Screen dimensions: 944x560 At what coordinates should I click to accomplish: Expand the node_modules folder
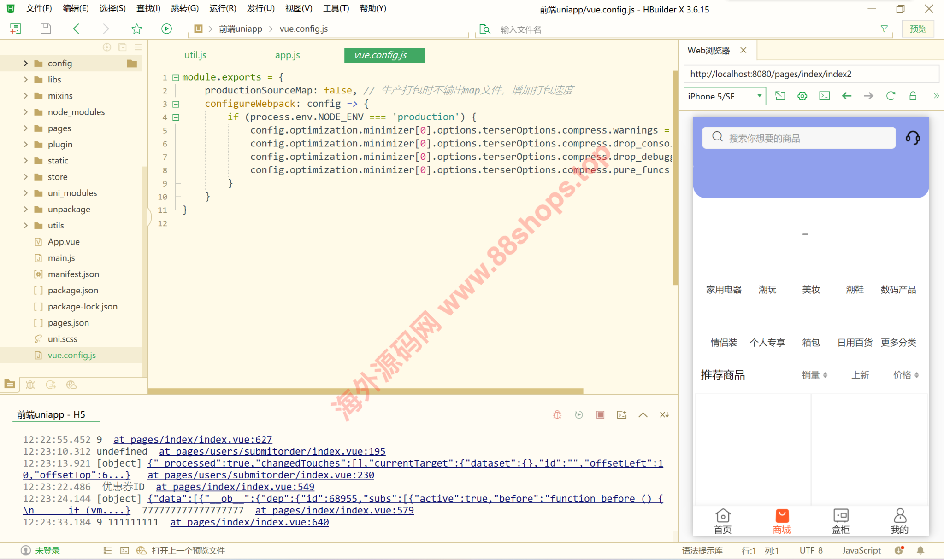click(x=26, y=112)
